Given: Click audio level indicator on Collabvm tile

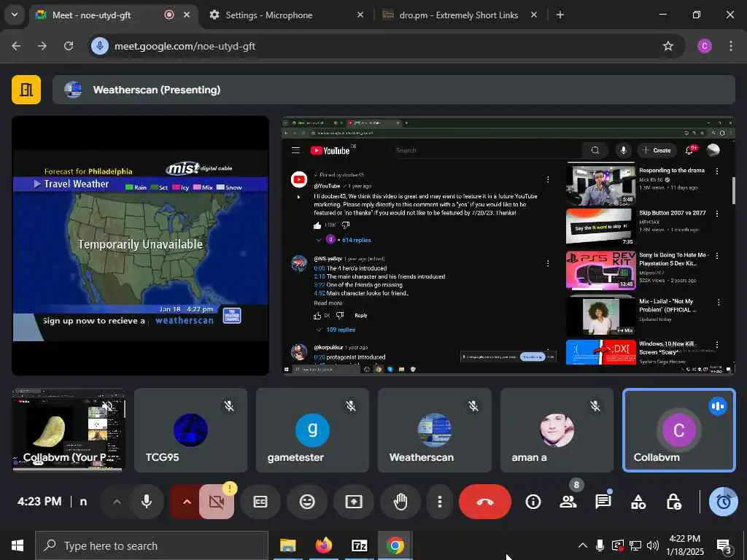Looking at the screenshot, I should 718,406.
